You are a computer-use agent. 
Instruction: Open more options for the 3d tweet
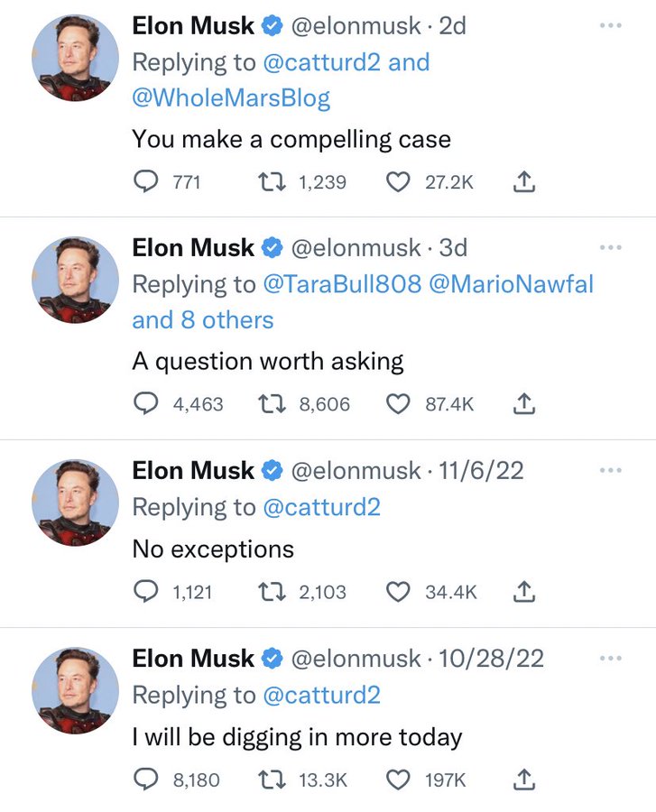(x=611, y=247)
